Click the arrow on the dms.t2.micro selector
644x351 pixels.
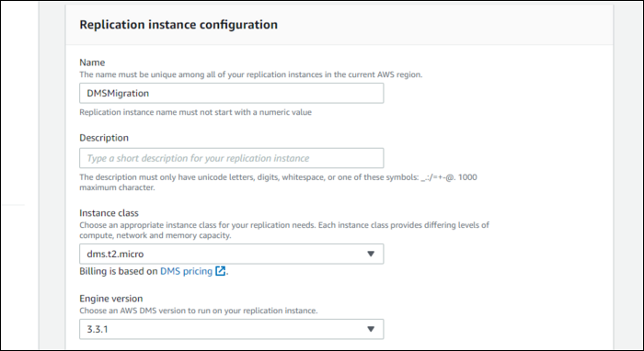tap(371, 254)
